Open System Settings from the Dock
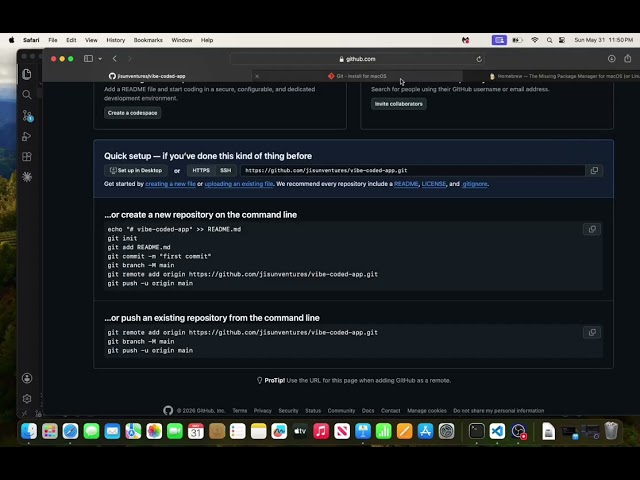 click(447, 431)
